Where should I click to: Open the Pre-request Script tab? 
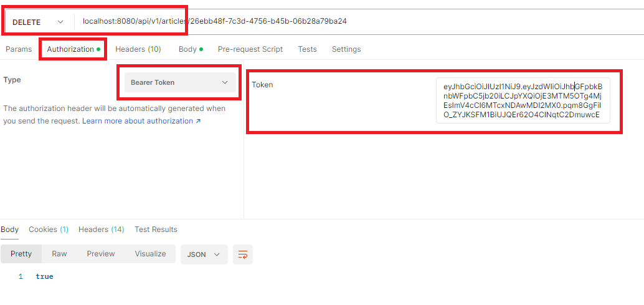coord(250,49)
